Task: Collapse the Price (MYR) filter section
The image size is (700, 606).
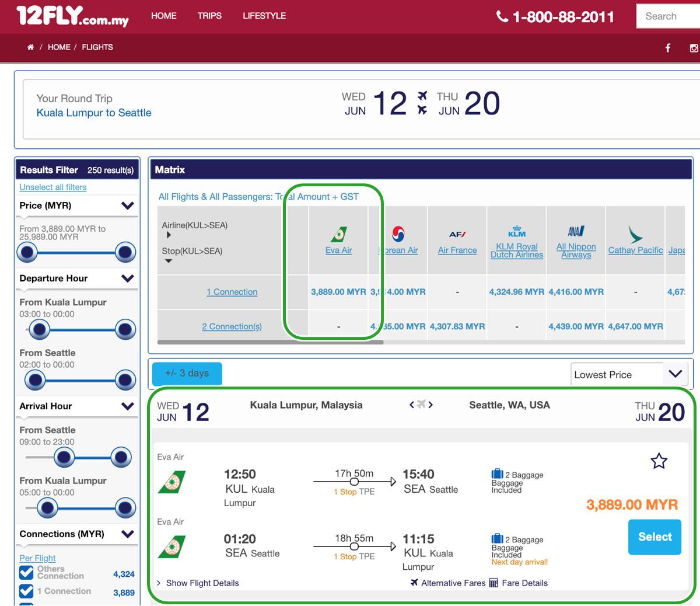Action: click(x=128, y=206)
